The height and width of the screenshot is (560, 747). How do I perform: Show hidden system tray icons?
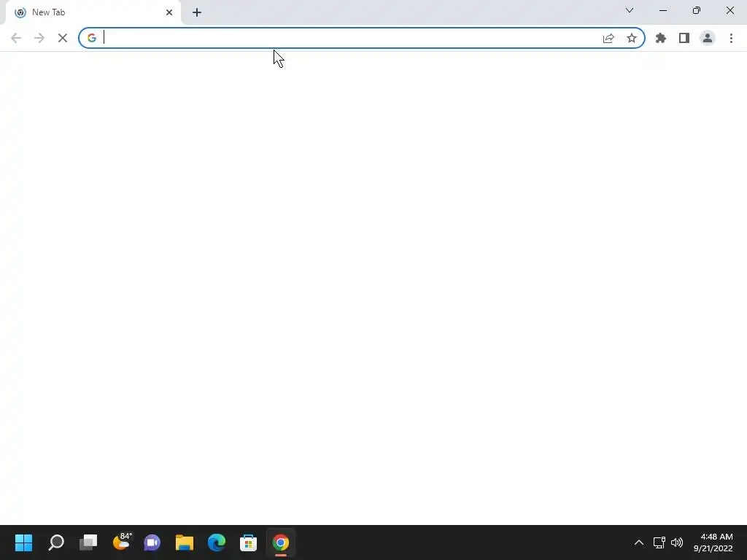pyautogui.click(x=639, y=542)
